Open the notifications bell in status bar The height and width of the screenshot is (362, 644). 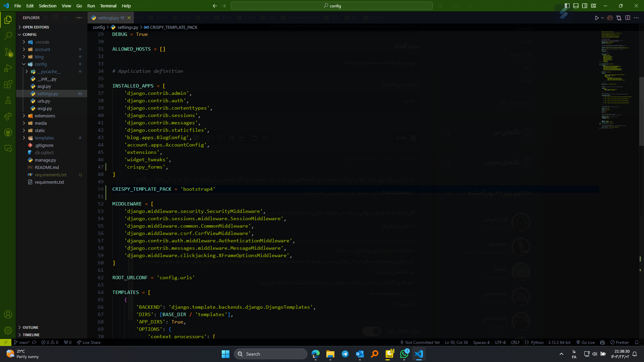(x=636, y=342)
